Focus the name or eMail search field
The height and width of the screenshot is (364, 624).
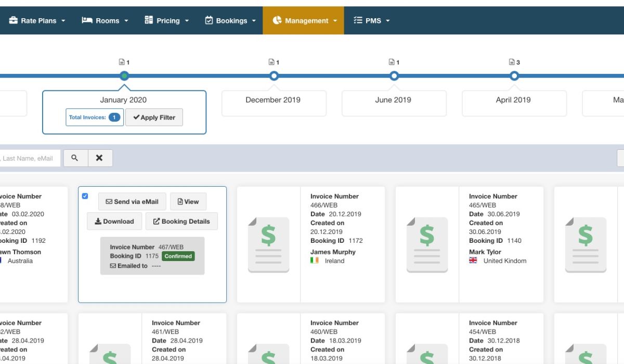pyautogui.click(x=30, y=158)
